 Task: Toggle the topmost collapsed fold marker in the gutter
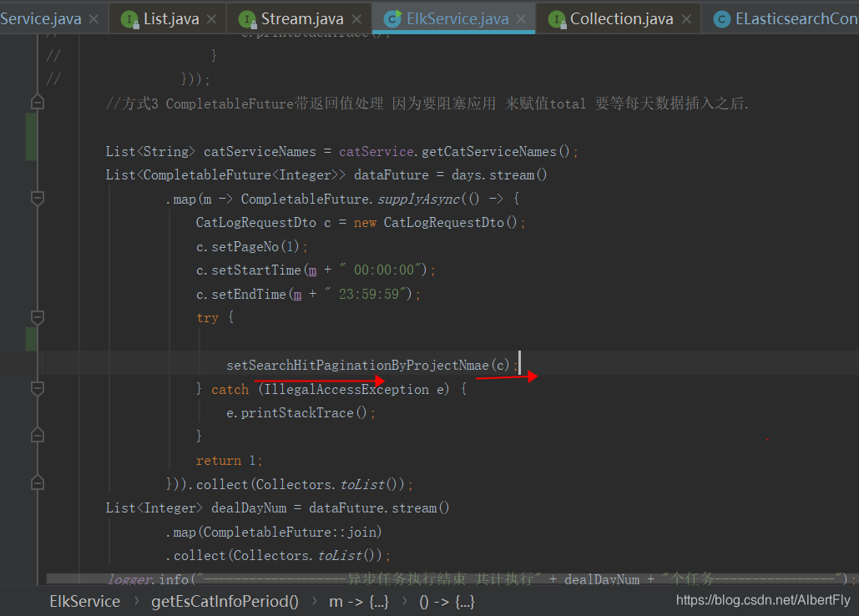point(36,101)
